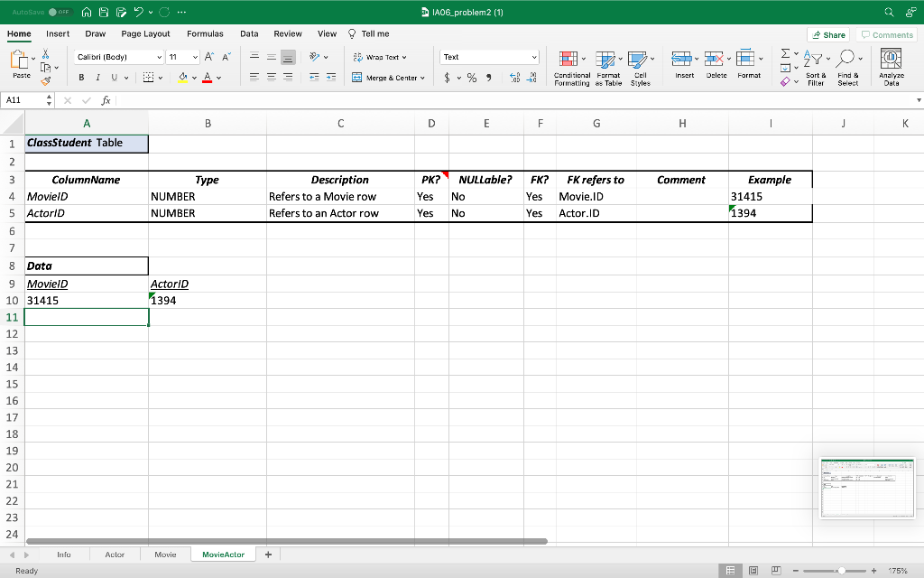Click the Merge & Center icon
This screenshot has width=924, height=578.
(x=357, y=78)
